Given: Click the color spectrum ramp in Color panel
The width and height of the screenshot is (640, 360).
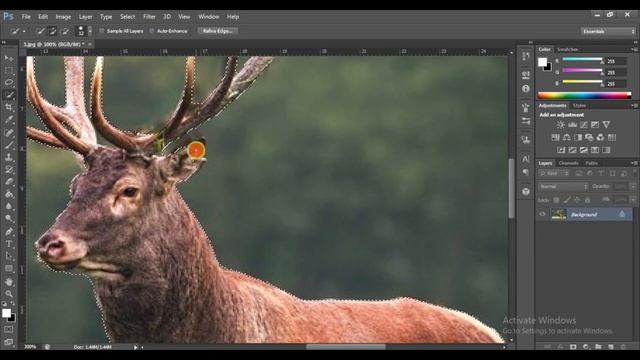Looking at the screenshot, I should point(584,96).
